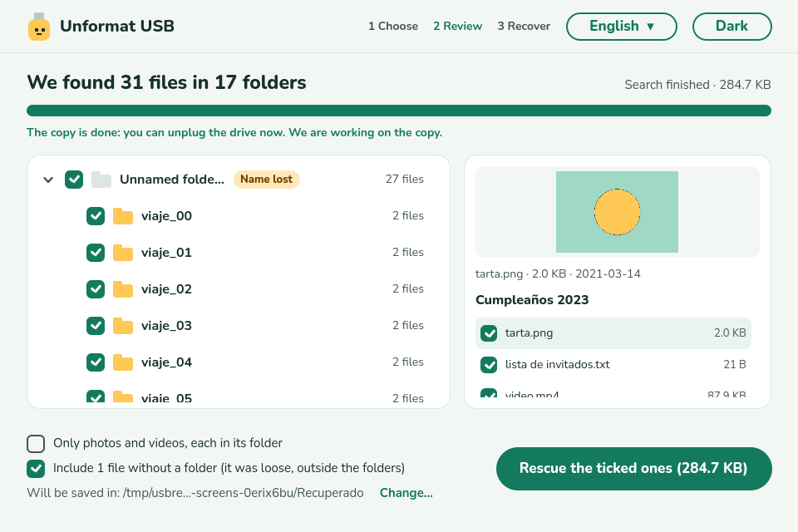Click the viaje_00 yellow folder icon
The image size is (798, 532).
123,216
